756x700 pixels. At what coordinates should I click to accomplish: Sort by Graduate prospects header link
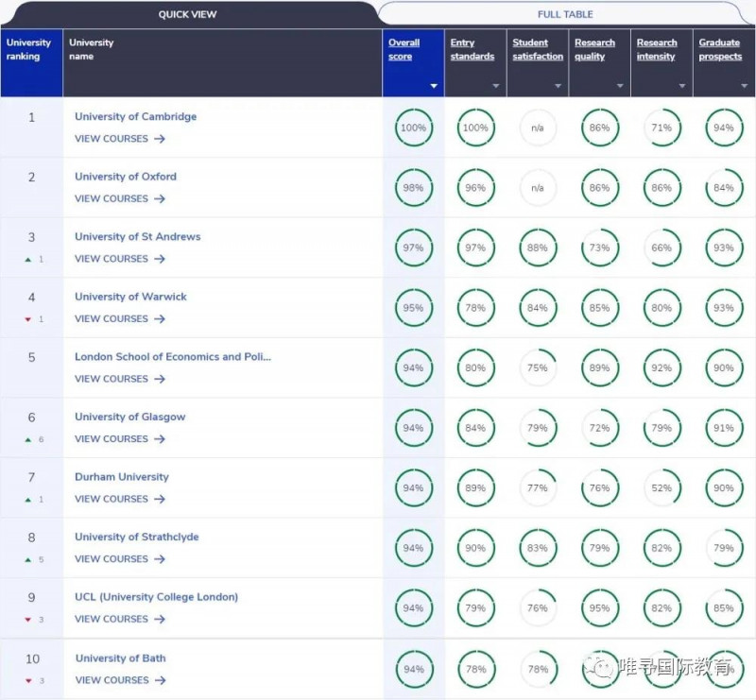click(x=720, y=49)
